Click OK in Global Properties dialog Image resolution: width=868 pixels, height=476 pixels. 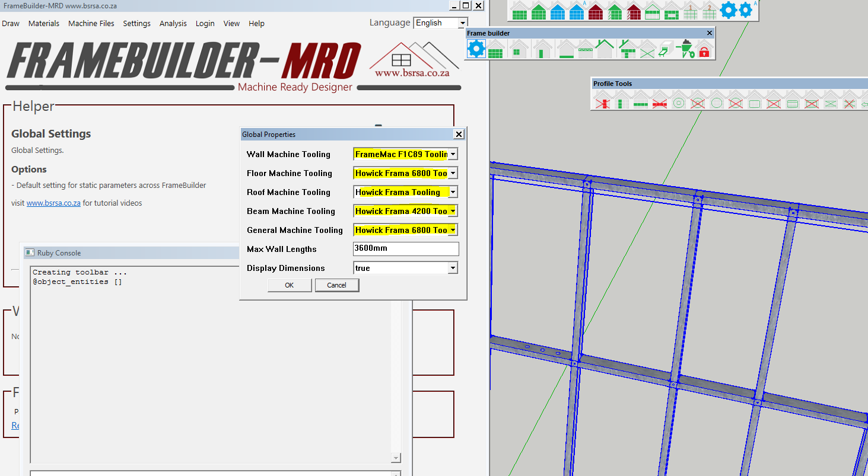click(290, 285)
